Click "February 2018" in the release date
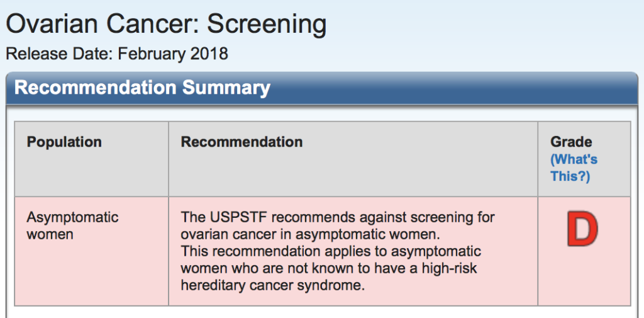 (x=172, y=54)
